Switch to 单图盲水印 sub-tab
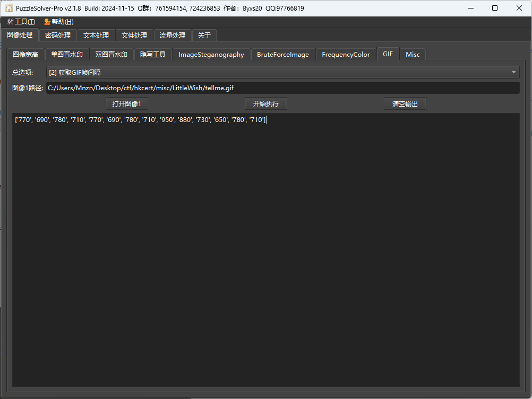This screenshot has height=399, width=532. [67, 55]
